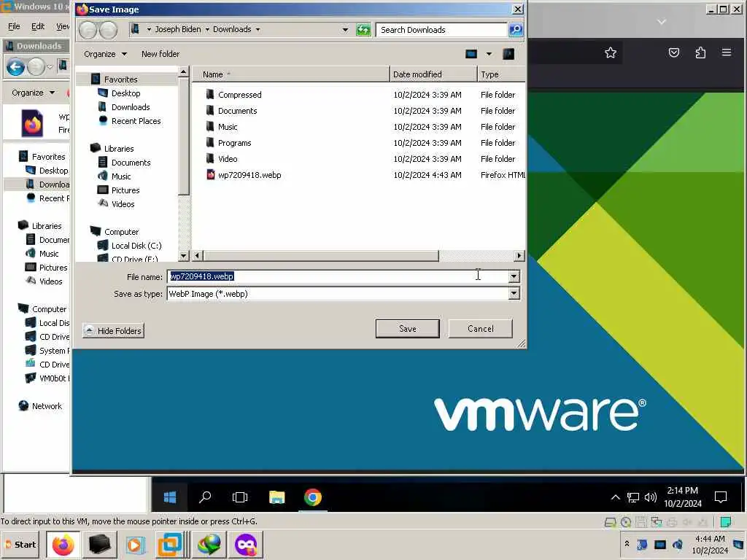Click the green refresh icon in address bar
Image resolution: width=747 pixels, height=560 pixels.
(x=363, y=29)
